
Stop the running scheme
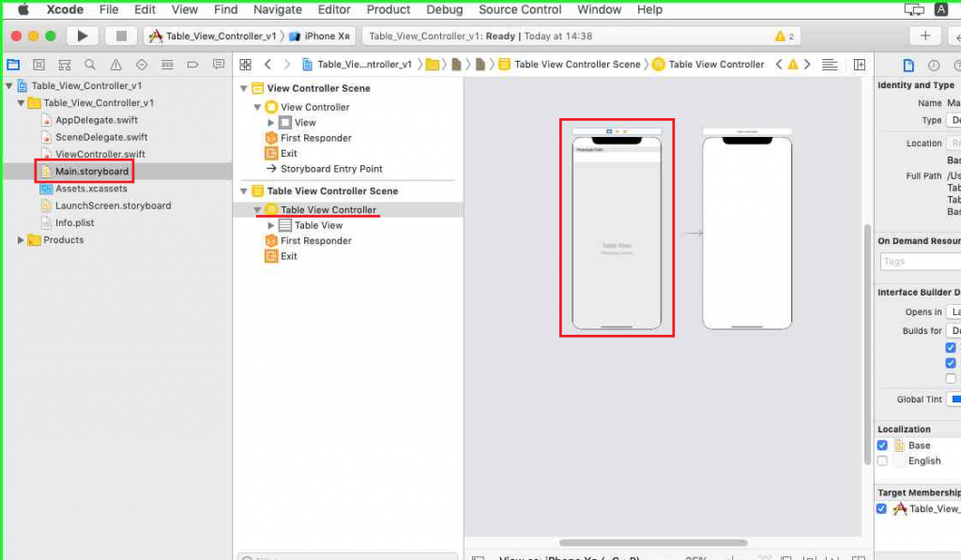(x=121, y=37)
